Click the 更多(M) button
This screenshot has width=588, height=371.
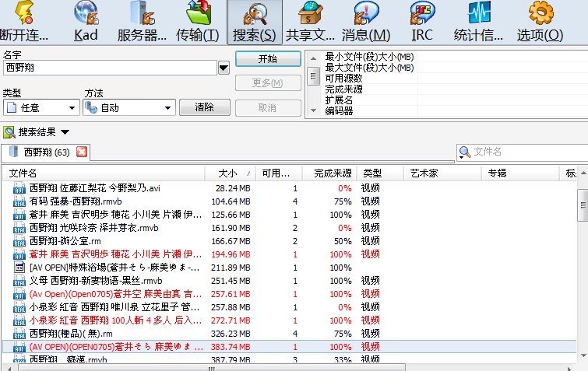[x=268, y=83]
